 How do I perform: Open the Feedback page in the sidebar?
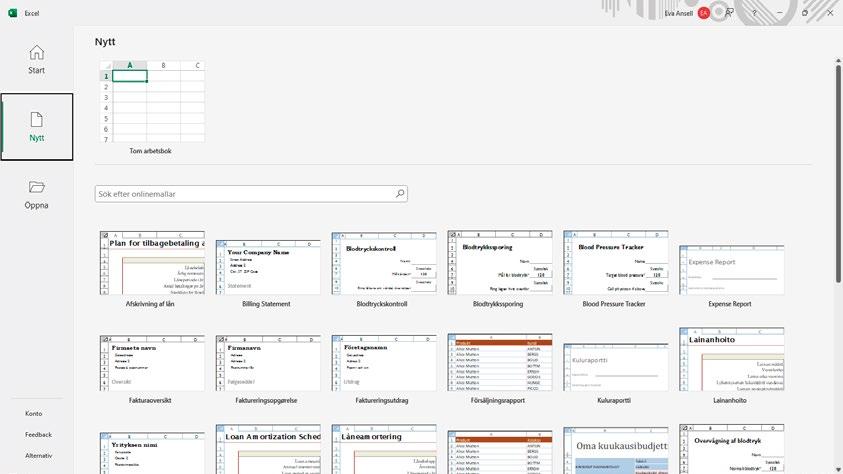38,434
